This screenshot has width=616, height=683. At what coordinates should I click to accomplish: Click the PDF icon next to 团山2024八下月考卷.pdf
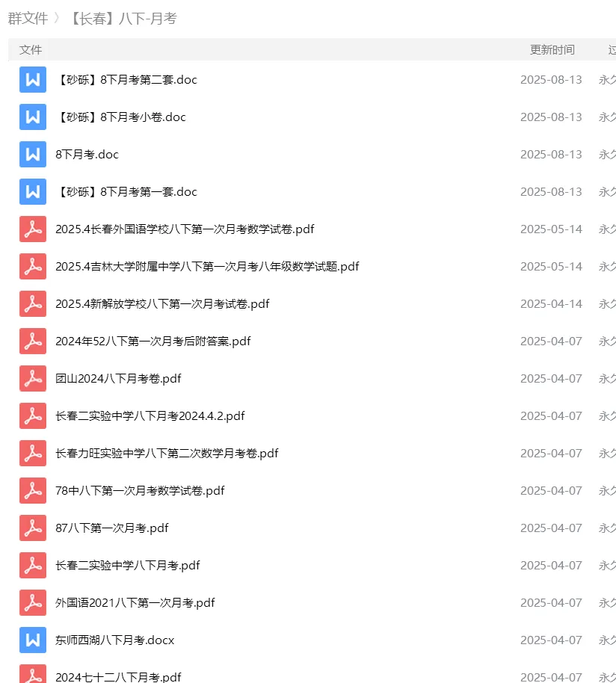(x=33, y=378)
